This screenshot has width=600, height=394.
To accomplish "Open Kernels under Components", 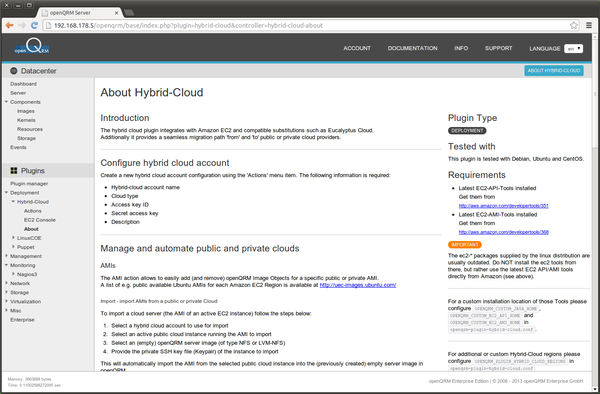I will tap(26, 120).
